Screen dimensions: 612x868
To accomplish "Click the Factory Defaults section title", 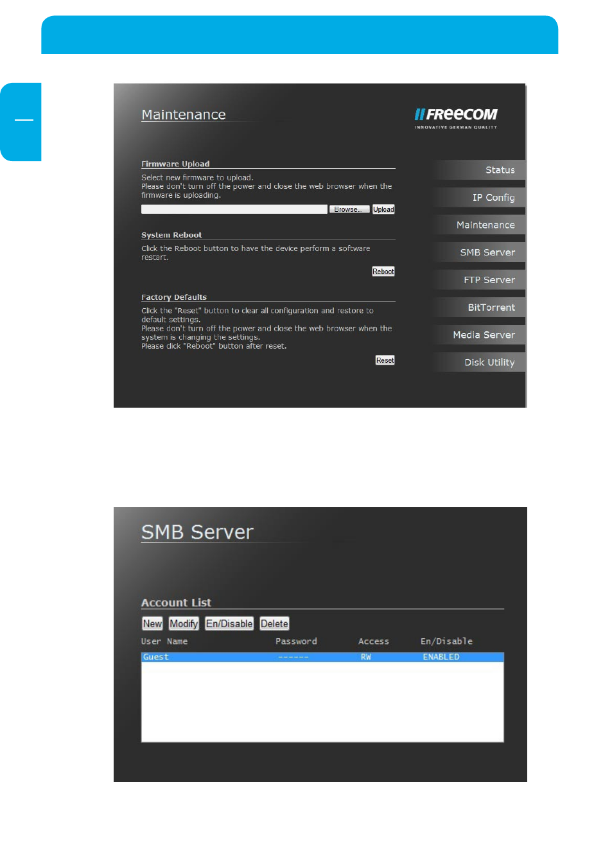I will tap(174, 297).
